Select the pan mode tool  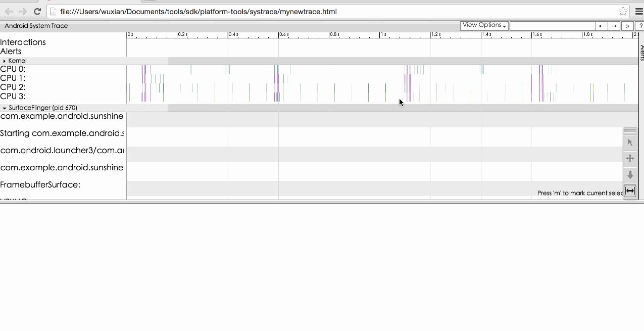[x=630, y=159]
